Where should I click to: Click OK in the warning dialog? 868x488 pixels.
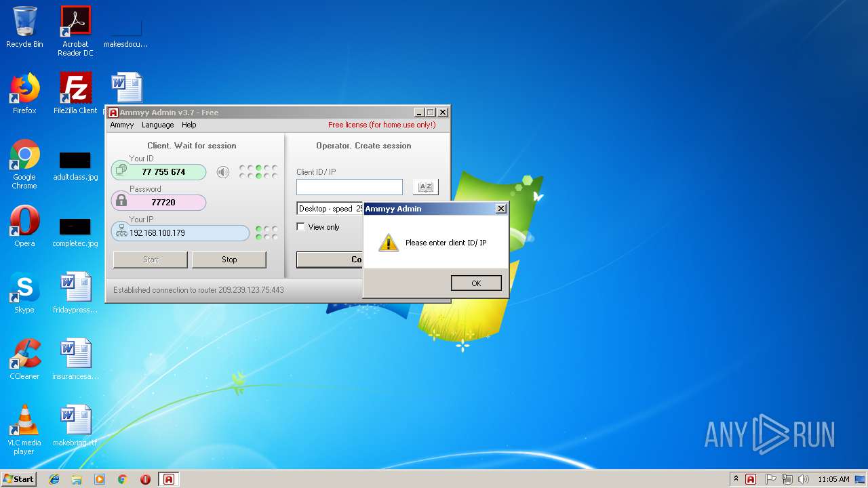click(476, 283)
